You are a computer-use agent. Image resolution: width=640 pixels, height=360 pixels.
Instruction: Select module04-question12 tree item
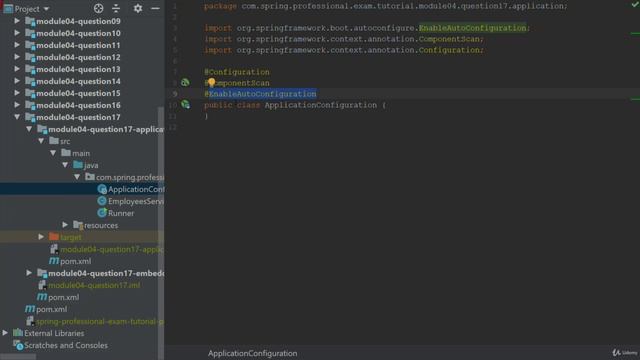point(78,57)
